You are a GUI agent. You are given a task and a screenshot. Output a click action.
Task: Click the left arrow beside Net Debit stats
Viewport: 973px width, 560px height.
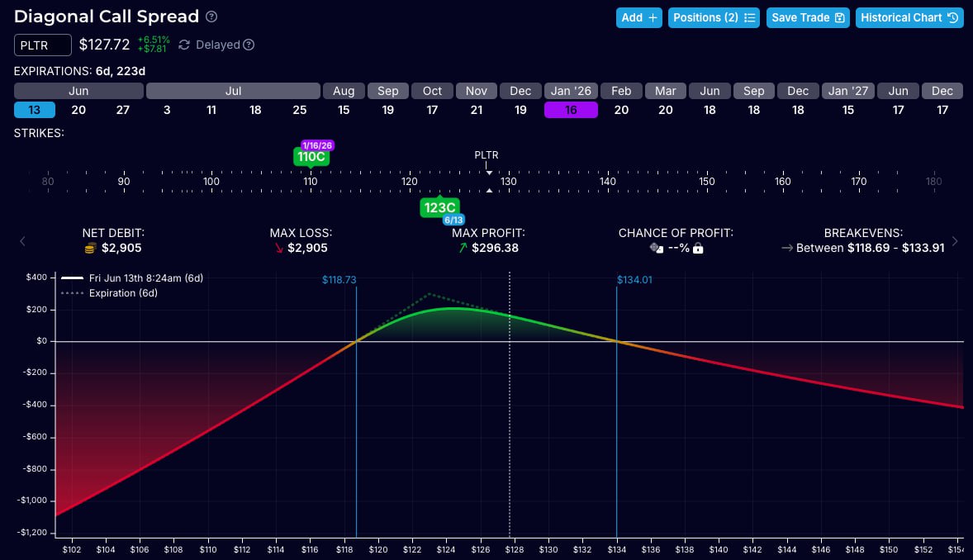pyautogui.click(x=22, y=241)
